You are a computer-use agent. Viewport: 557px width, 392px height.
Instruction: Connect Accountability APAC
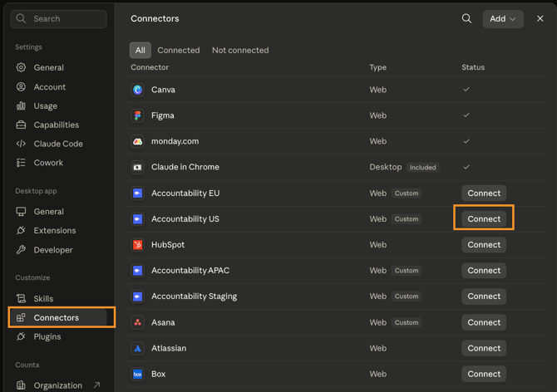click(x=484, y=271)
